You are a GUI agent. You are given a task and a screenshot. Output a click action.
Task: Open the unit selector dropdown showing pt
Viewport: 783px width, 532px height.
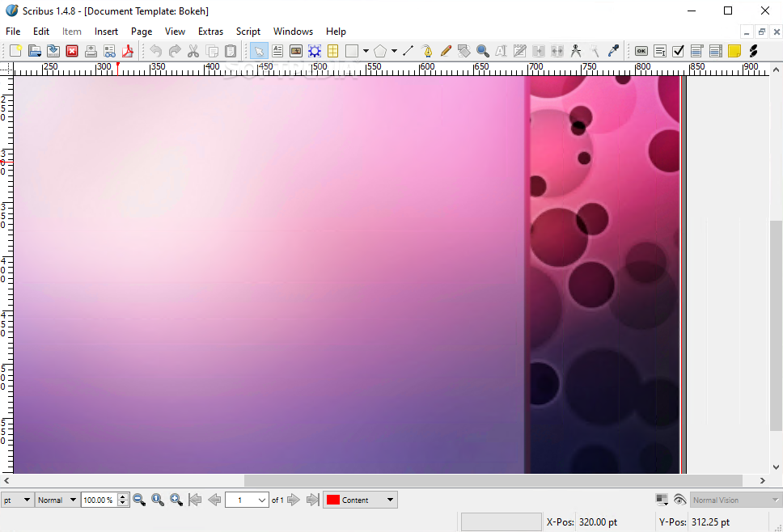pyautogui.click(x=17, y=500)
